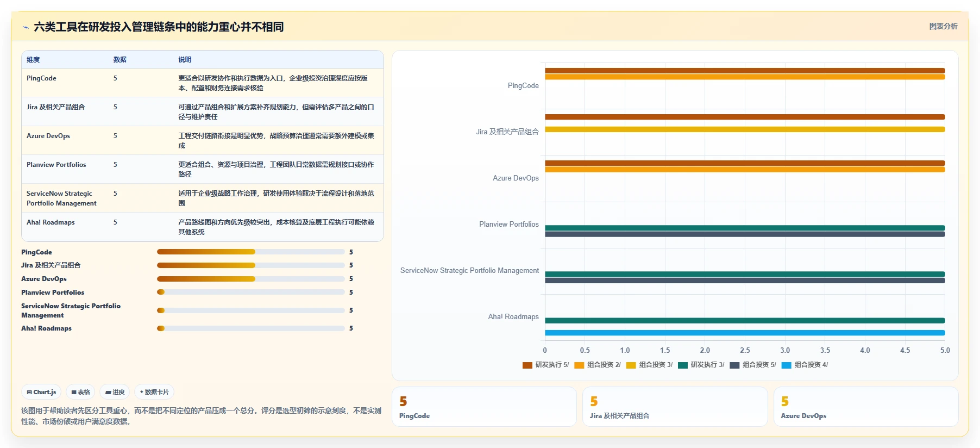Click the 5.0 tick on the x-axis

tap(945, 351)
